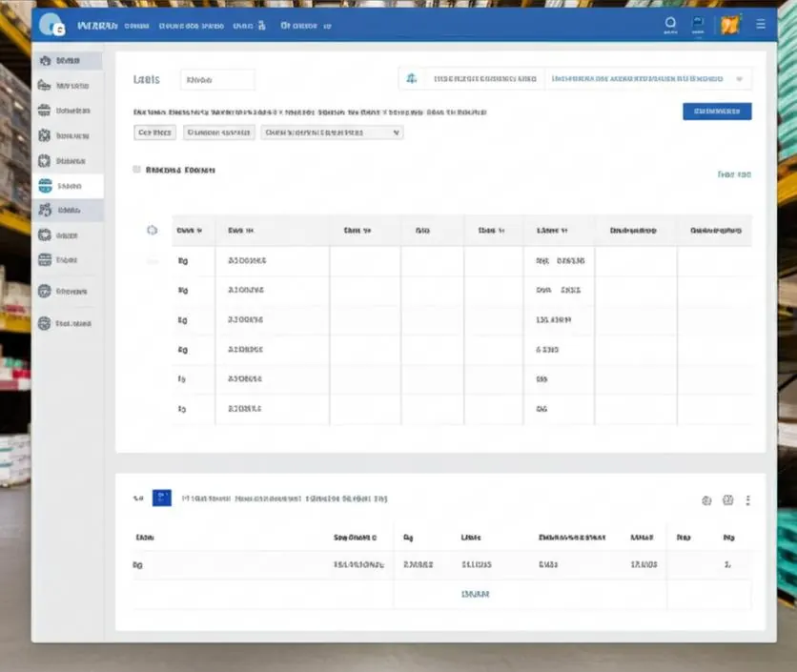Expand the wide dropdown at the top right
The height and width of the screenshot is (672, 797).
[x=648, y=79]
